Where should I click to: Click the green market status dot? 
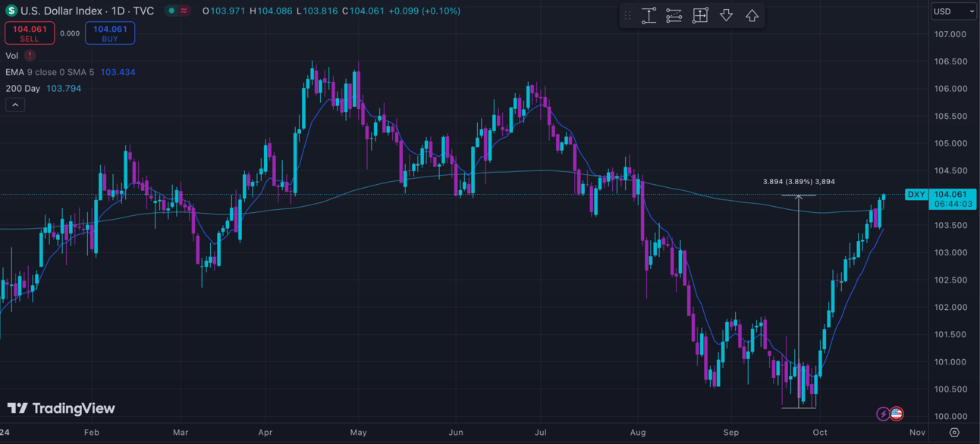[x=171, y=11]
